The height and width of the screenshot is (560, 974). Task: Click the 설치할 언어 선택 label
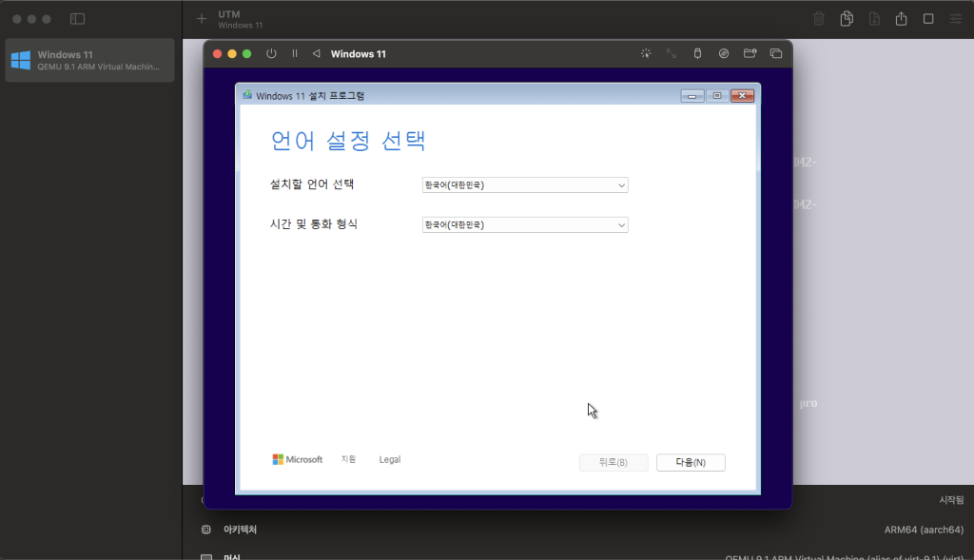[x=312, y=184]
